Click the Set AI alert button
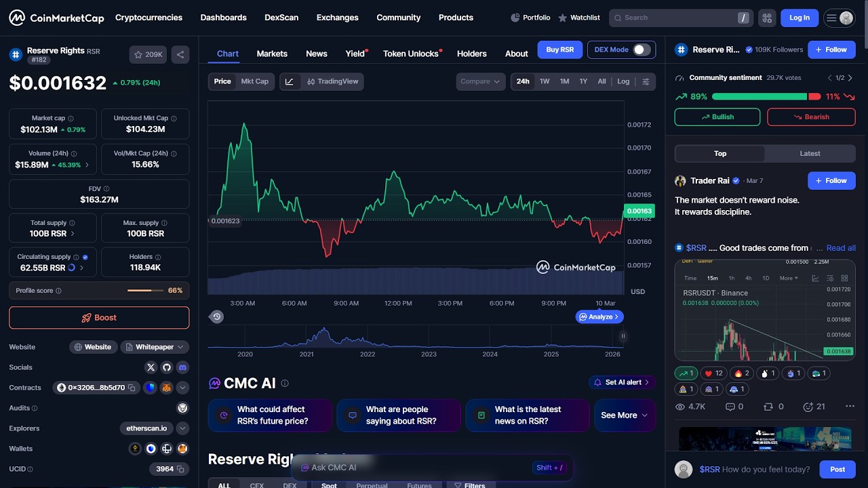The width and height of the screenshot is (868, 488). pos(622,383)
